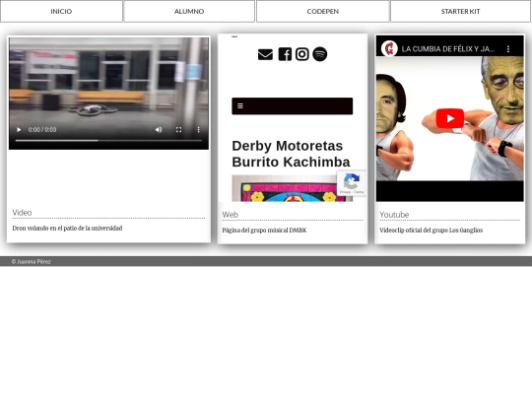The width and height of the screenshot is (532, 399).
Task: Open the ALUMNO navigation tab
Action: coord(189,11)
